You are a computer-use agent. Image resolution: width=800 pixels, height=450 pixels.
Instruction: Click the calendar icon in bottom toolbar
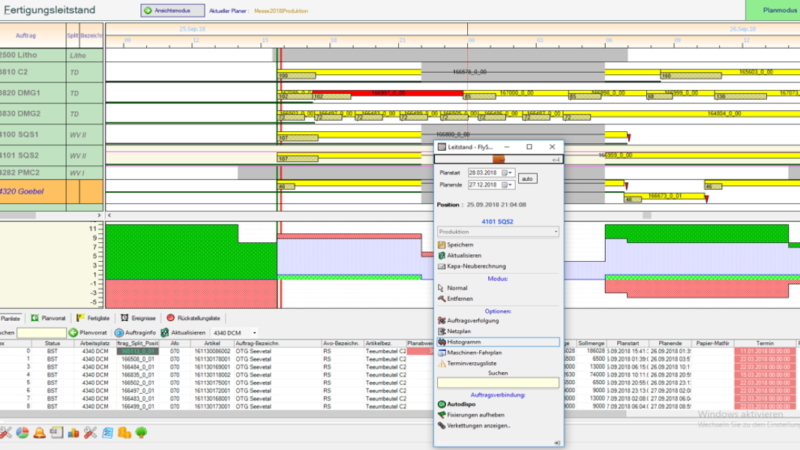(56, 433)
